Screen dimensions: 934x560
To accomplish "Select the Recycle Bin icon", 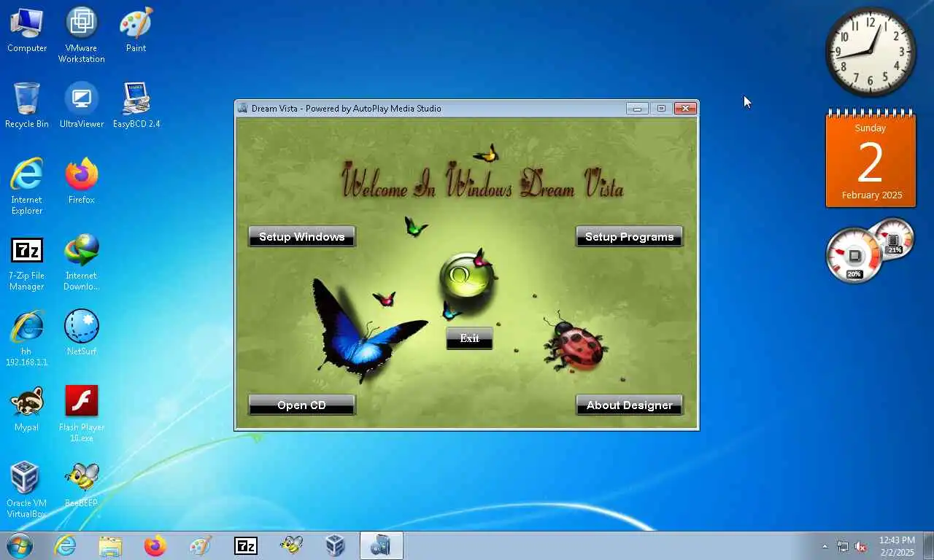I will pos(27,106).
